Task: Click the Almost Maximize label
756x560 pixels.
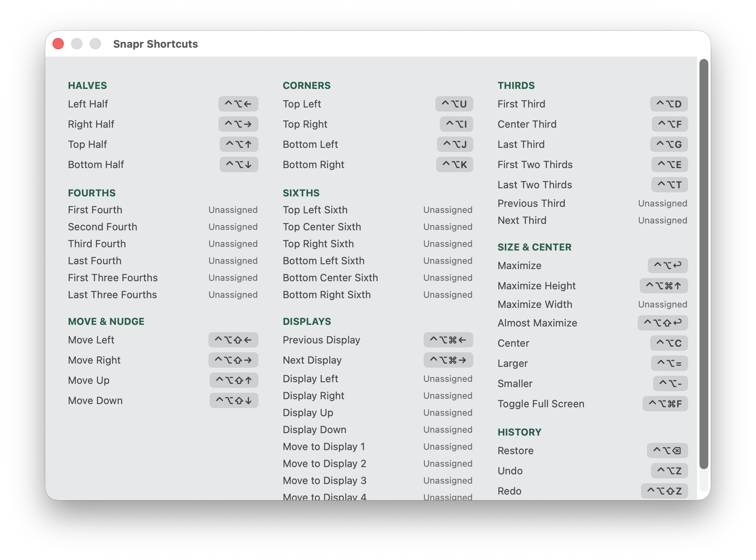Action: [x=537, y=323]
